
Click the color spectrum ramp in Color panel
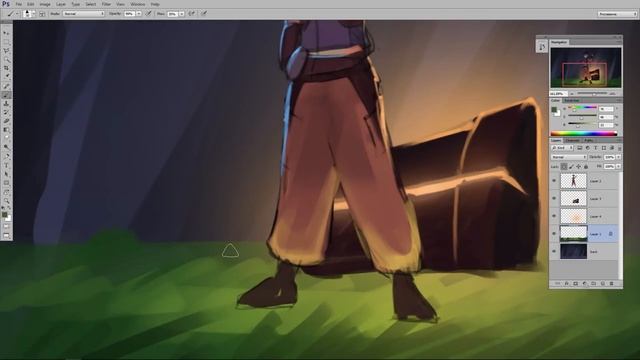(x=584, y=133)
